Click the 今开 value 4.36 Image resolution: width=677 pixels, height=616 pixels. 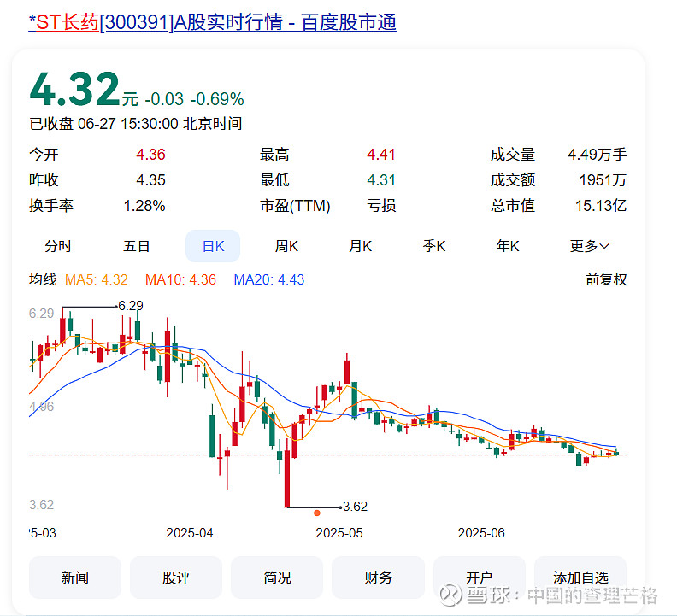150,155
